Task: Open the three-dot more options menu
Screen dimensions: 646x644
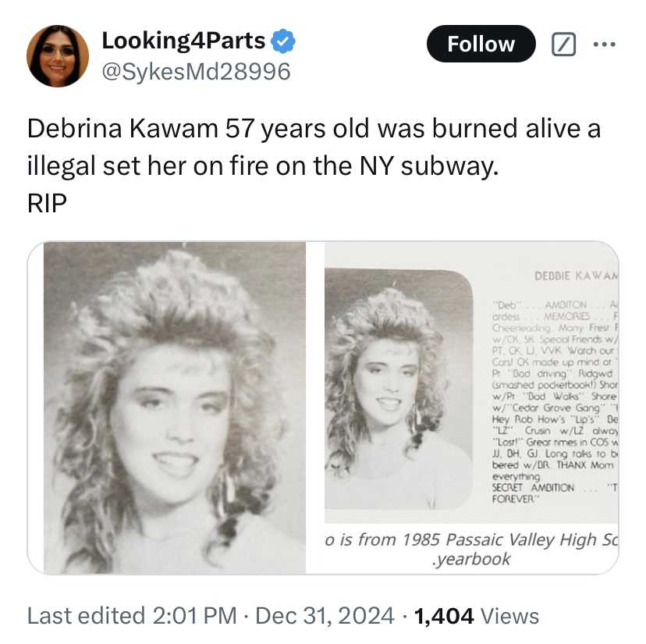Action: 605,44
